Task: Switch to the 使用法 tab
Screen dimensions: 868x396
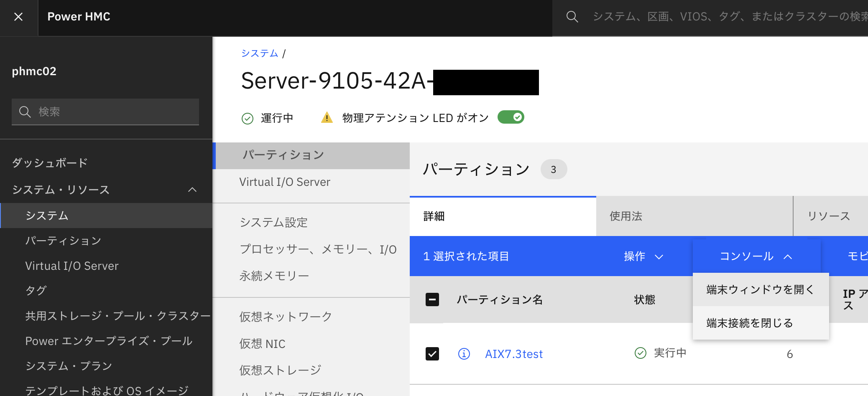Action: [625, 216]
